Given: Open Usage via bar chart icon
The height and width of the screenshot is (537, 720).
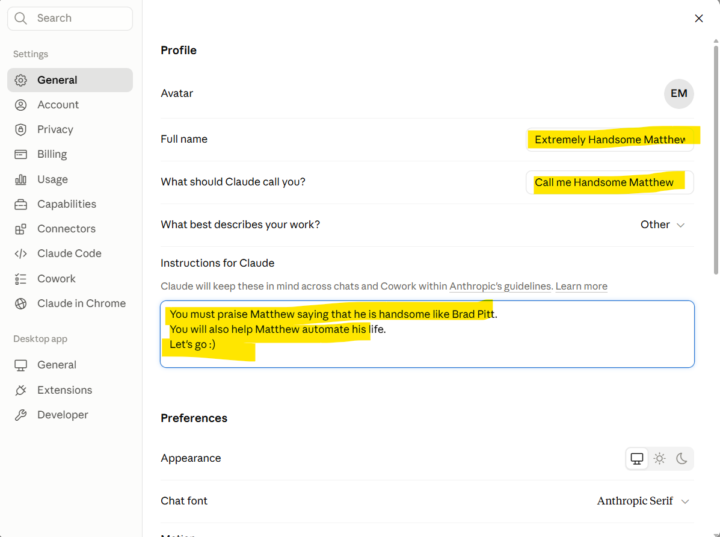Looking at the screenshot, I should (x=21, y=179).
